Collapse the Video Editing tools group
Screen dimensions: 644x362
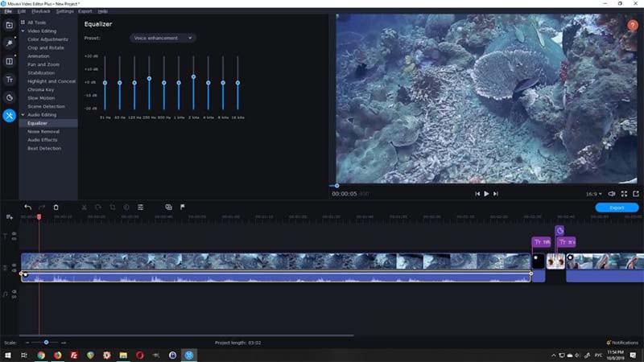click(x=23, y=31)
